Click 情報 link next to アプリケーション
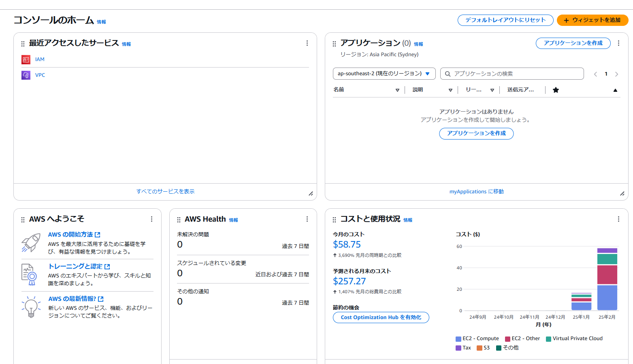Screen dimensions: 633x364 (x=418, y=44)
